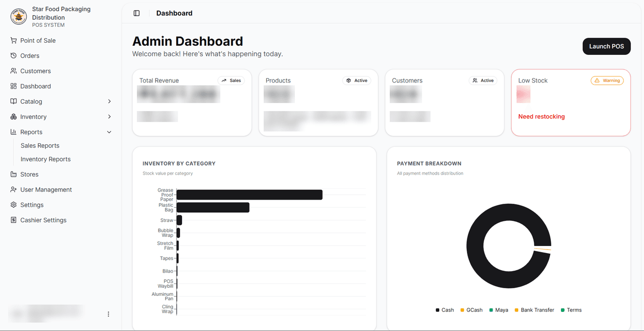Screen dimensions: 644x331
Task: Click the Customers summary card
Action: [445, 103]
